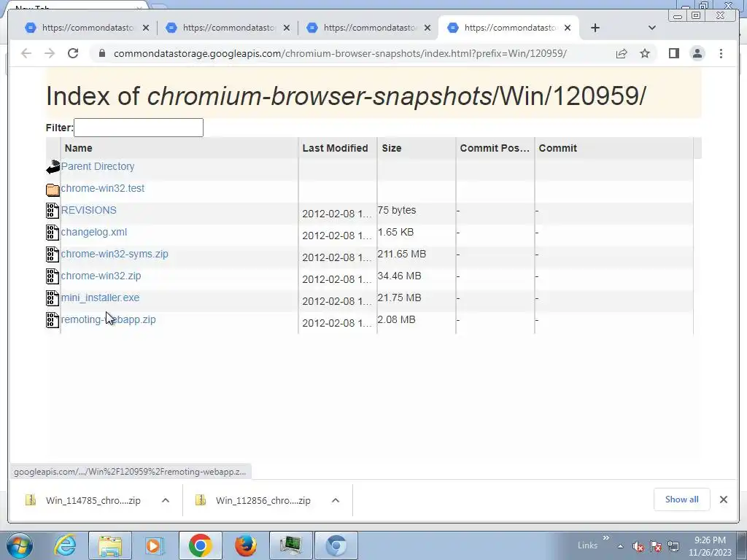Click the muted volume tray icon
The image size is (747, 560).
(638, 546)
